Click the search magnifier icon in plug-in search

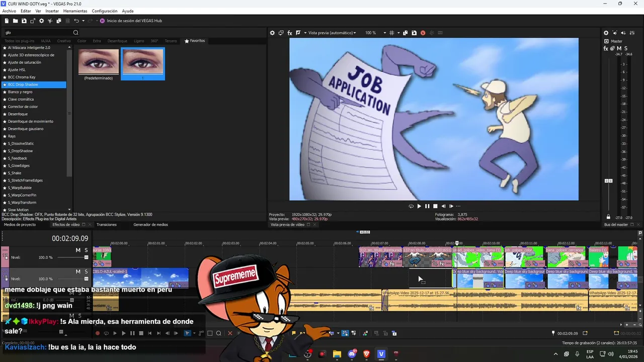pyautogui.click(x=76, y=33)
